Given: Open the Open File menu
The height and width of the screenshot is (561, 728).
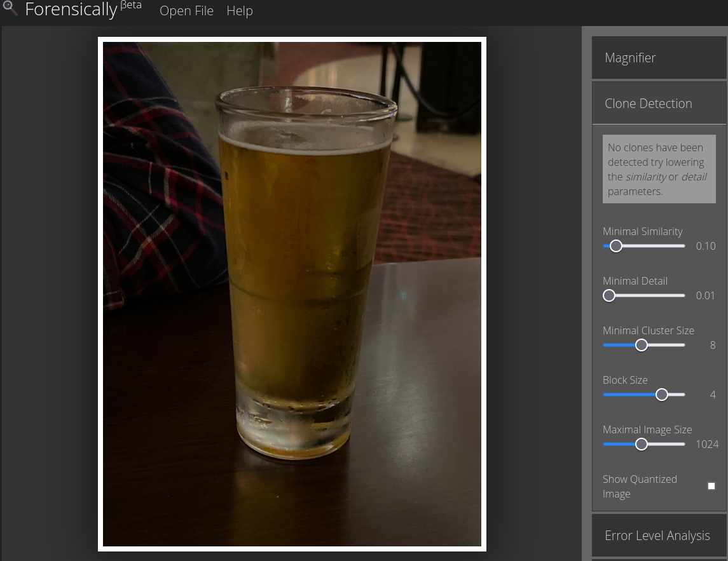Looking at the screenshot, I should [x=187, y=11].
